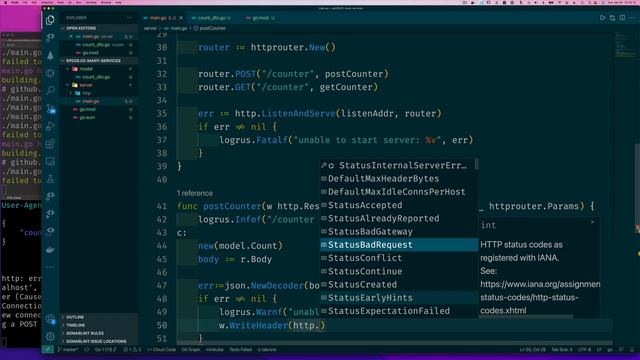This screenshot has width=640, height=360.
Task: Choose StatusBadGateway suggestion
Action: pos(399,232)
